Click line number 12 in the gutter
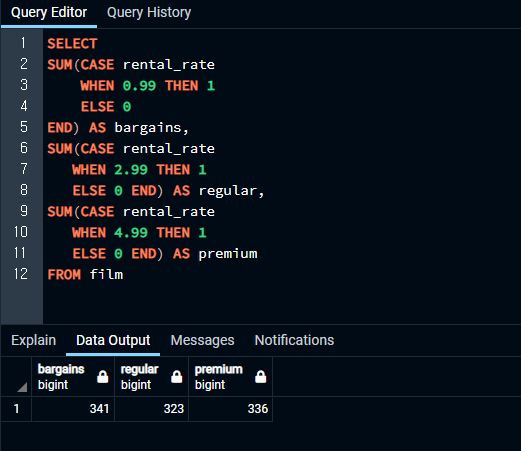 click(x=21, y=274)
